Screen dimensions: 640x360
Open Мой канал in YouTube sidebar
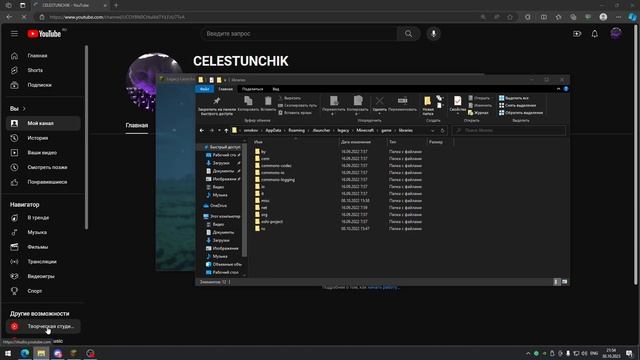[43, 123]
